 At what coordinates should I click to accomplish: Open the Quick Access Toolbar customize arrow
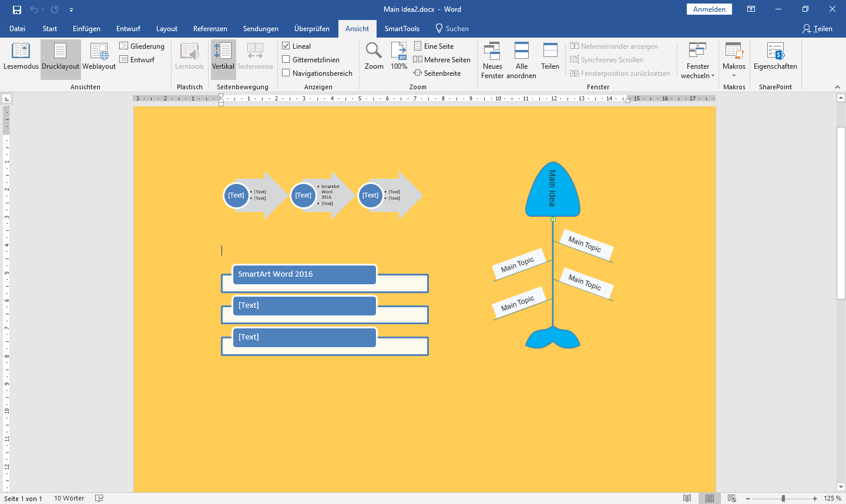[x=71, y=10]
